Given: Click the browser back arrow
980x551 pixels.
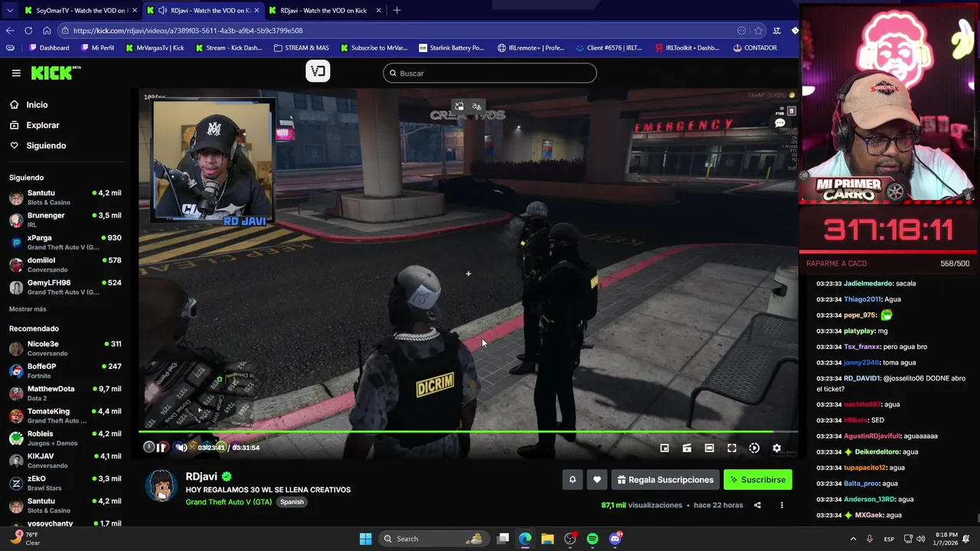Looking at the screenshot, I should [10, 31].
